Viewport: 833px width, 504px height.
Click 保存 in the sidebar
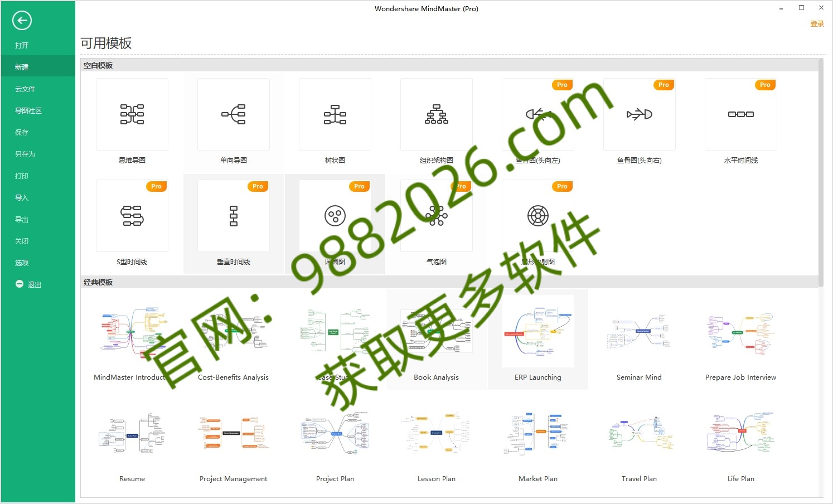pos(22,132)
